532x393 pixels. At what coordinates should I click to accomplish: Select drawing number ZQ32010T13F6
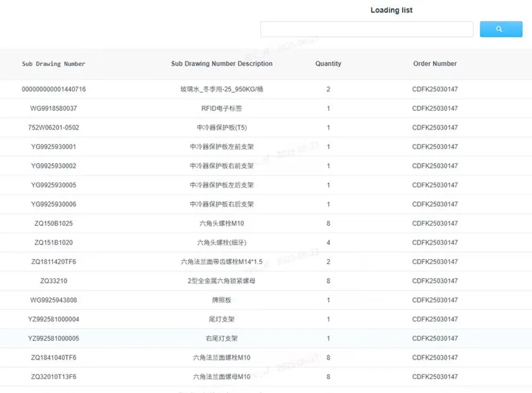pos(54,377)
